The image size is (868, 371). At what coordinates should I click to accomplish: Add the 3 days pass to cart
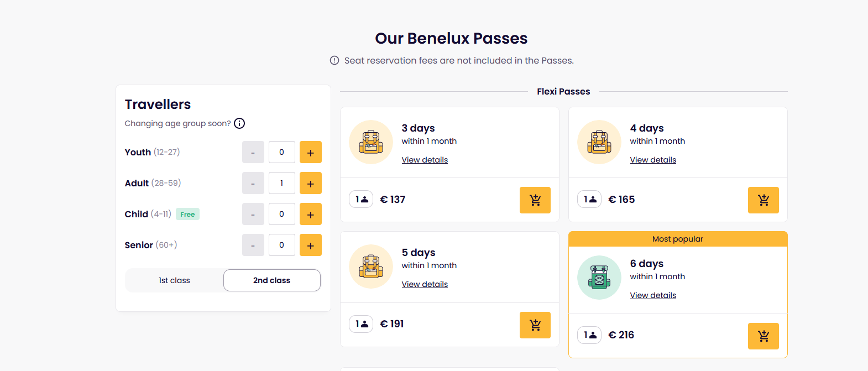tap(535, 200)
